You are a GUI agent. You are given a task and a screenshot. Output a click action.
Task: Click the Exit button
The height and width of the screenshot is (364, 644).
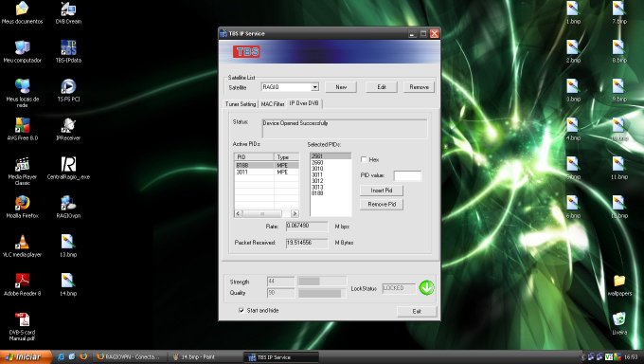click(417, 311)
